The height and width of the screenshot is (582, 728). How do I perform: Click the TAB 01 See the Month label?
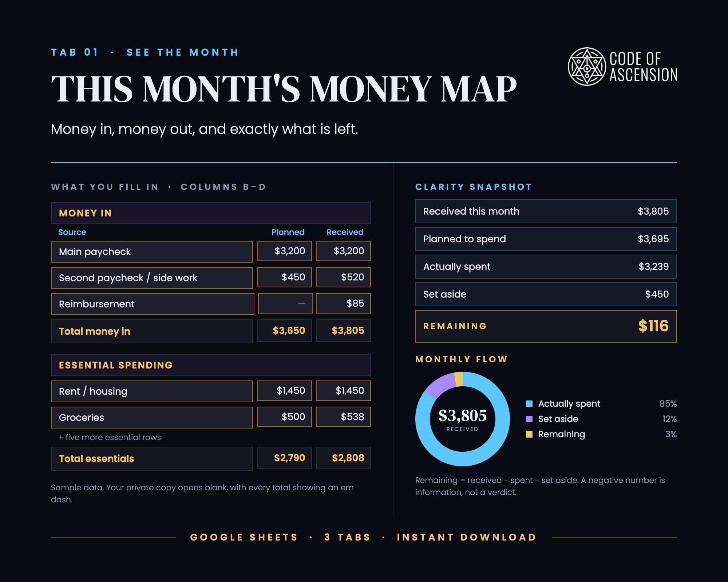145,52
